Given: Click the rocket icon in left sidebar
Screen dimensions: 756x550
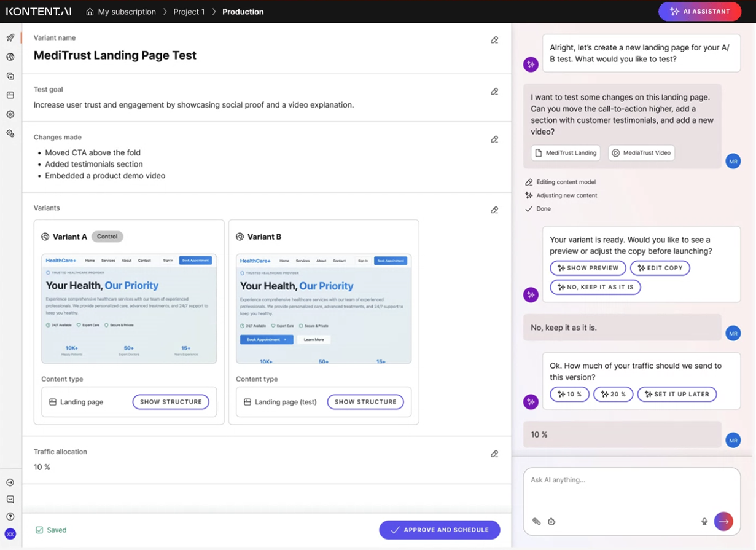Looking at the screenshot, I should 10,38.
